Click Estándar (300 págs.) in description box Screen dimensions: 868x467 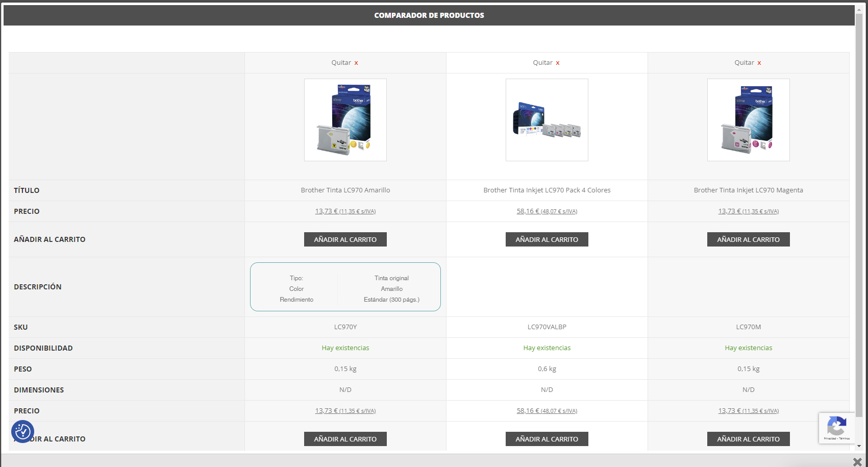392,300
